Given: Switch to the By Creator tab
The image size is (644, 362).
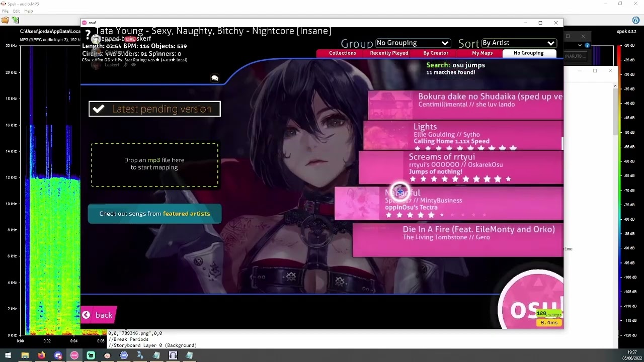Looking at the screenshot, I should click(436, 53).
